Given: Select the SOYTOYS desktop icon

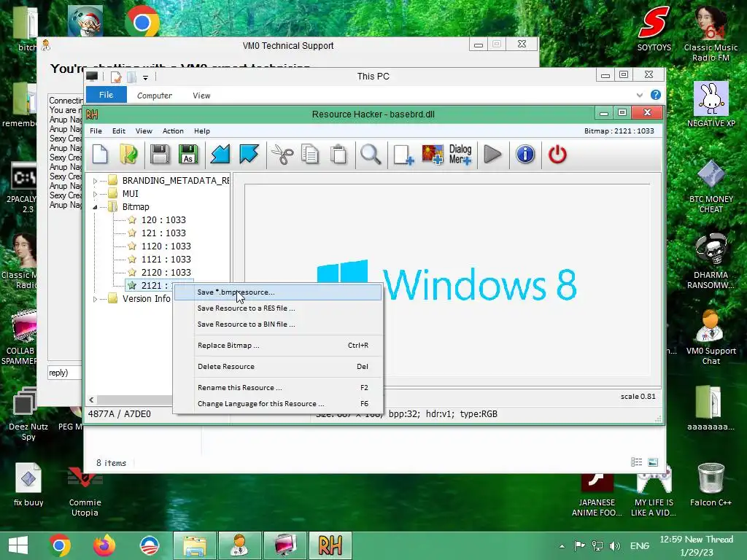Looking at the screenshot, I should (x=654, y=29).
